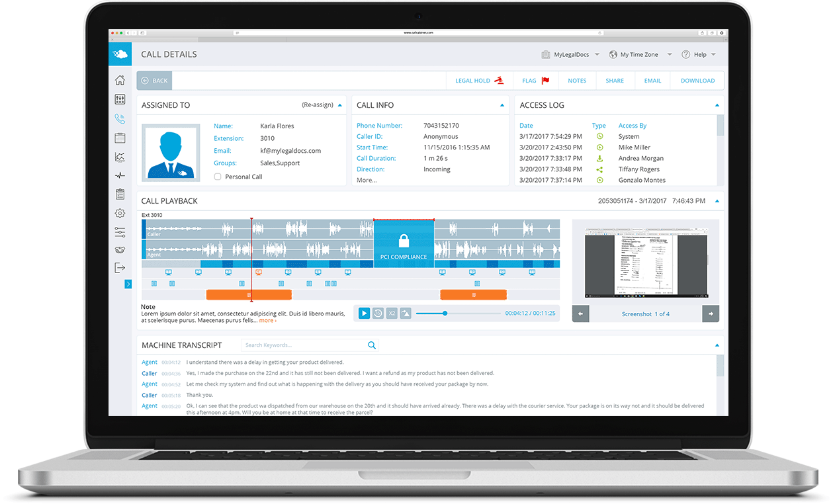
Task: Open the MyLegalDocs account dropdown
Action: point(570,55)
